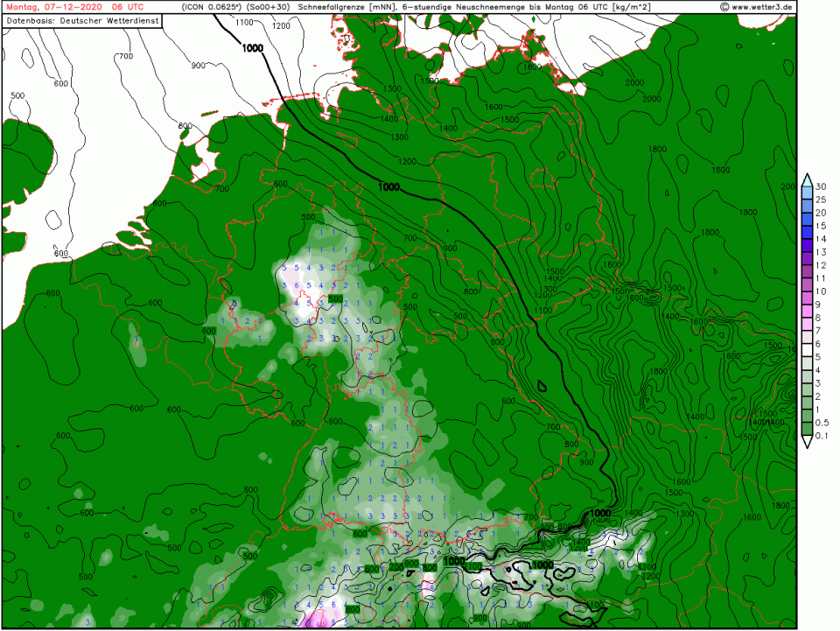Click the [kg/m^2] unit label in header
840x631 pixels.
click(x=628, y=7)
